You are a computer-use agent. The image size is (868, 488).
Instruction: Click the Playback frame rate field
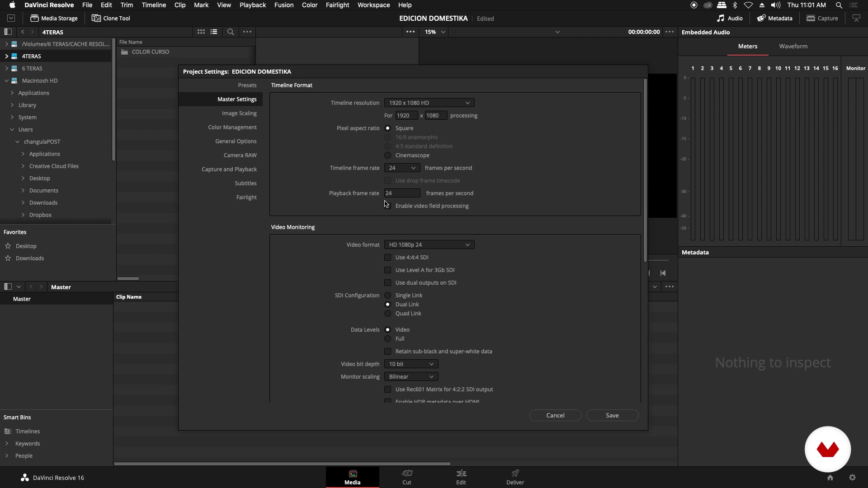pyautogui.click(x=402, y=193)
